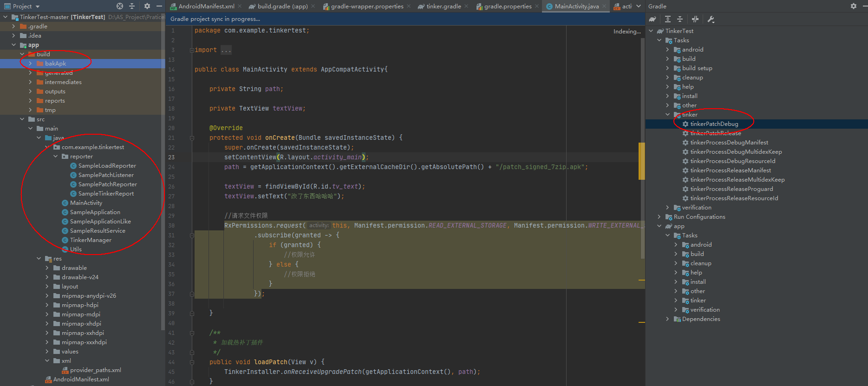Select tinkerProcessReleaseResourceId task
Image resolution: width=868 pixels, height=386 pixels.
point(734,198)
